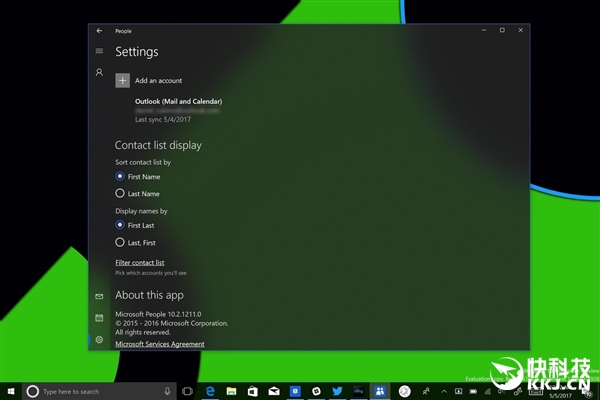Image resolution: width=600 pixels, height=400 pixels.
Task: Click the Add an account label
Action: [158, 80]
